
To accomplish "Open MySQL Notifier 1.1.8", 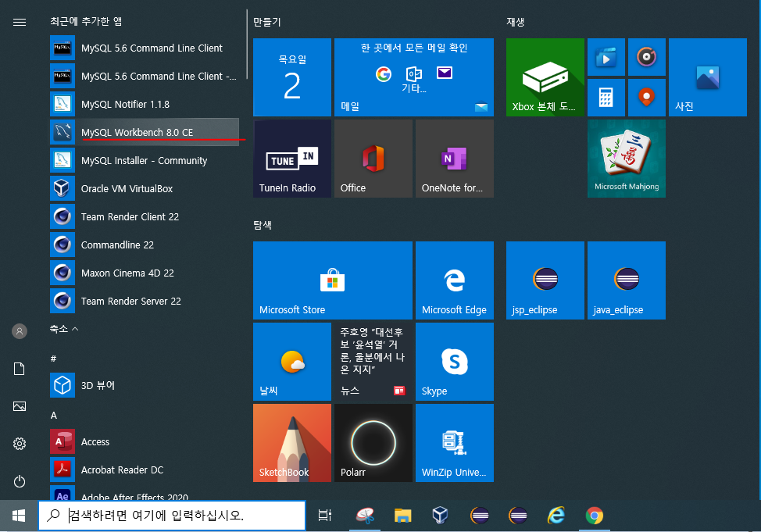I will click(x=144, y=105).
